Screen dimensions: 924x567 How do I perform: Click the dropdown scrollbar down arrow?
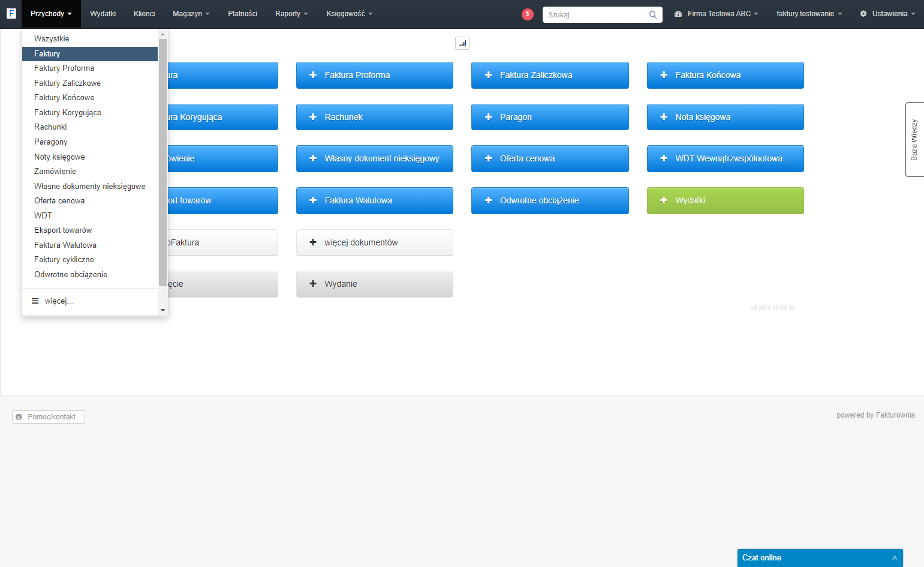(x=162, y=310)
